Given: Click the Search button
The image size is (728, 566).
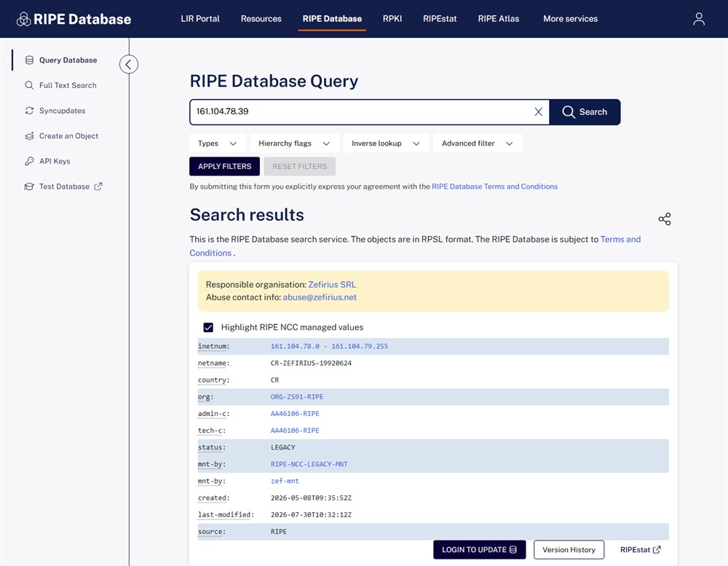Looking at the screenshot, I should point(585,111).
